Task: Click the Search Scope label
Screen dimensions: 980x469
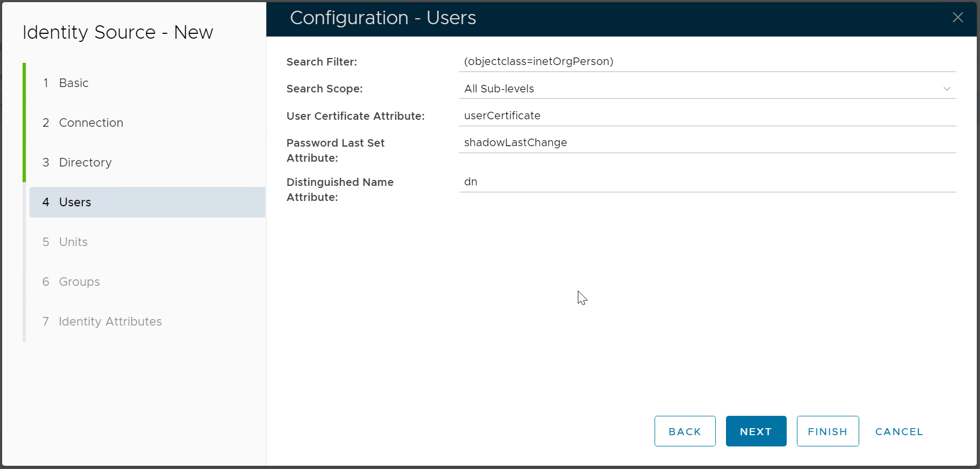Action: 324,89
